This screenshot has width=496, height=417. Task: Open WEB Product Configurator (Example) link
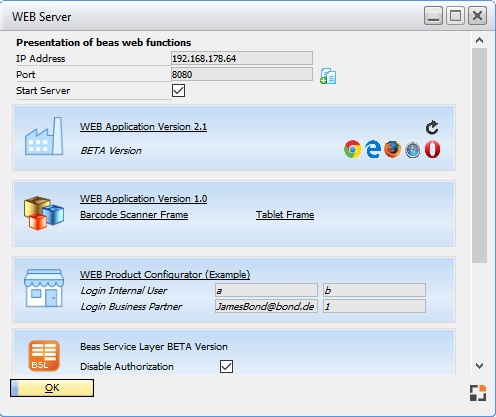(165, 275)
